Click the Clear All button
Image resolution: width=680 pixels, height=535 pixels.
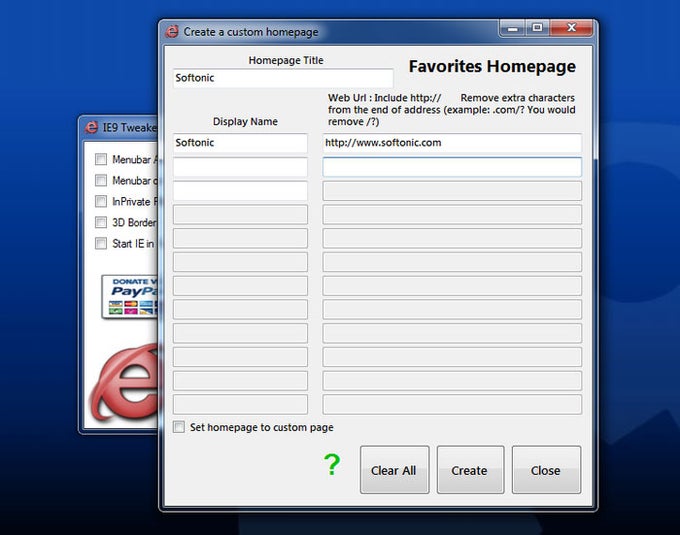[x=394, y=470]
